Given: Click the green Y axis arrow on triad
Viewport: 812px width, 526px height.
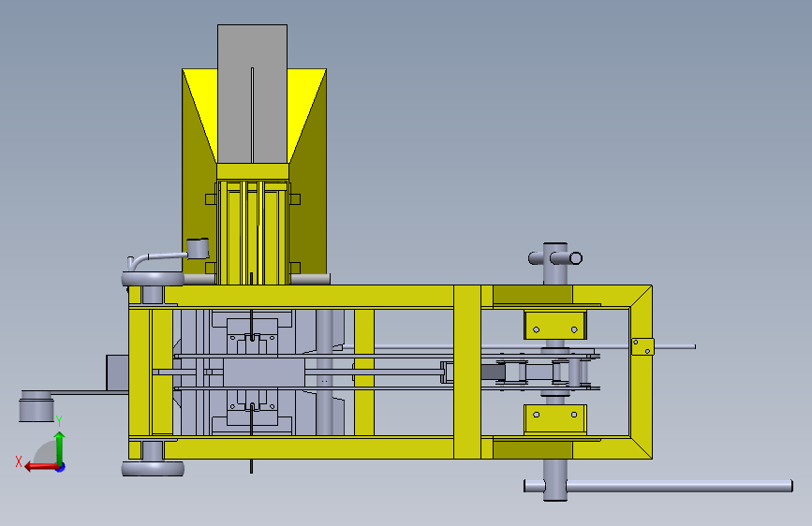Looking at the screenshot, I should pos(59,446).
